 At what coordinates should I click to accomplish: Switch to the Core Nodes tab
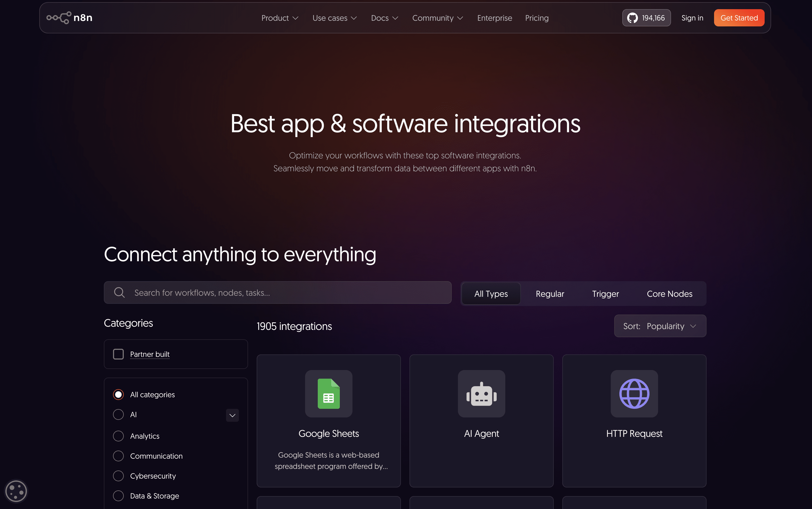(669, 294)
